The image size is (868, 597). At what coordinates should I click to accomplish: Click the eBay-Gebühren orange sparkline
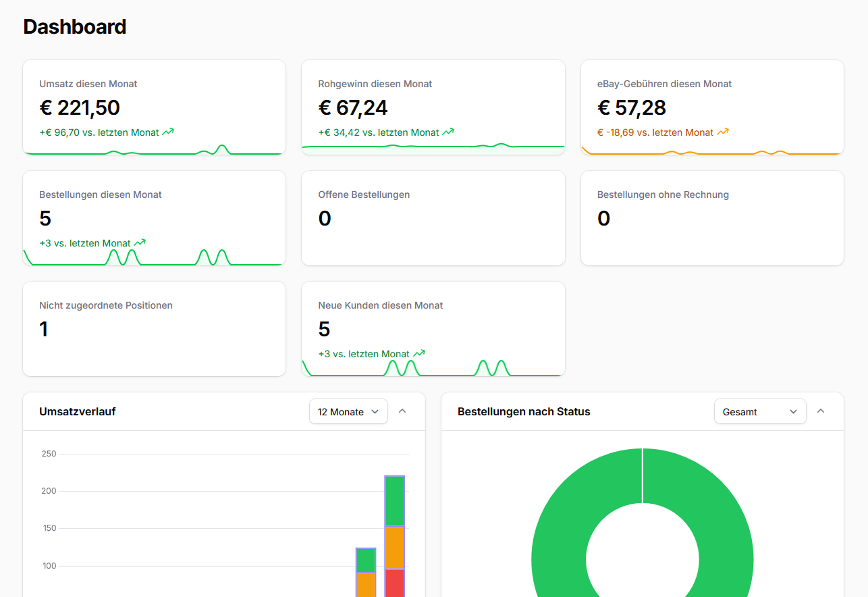712,152
